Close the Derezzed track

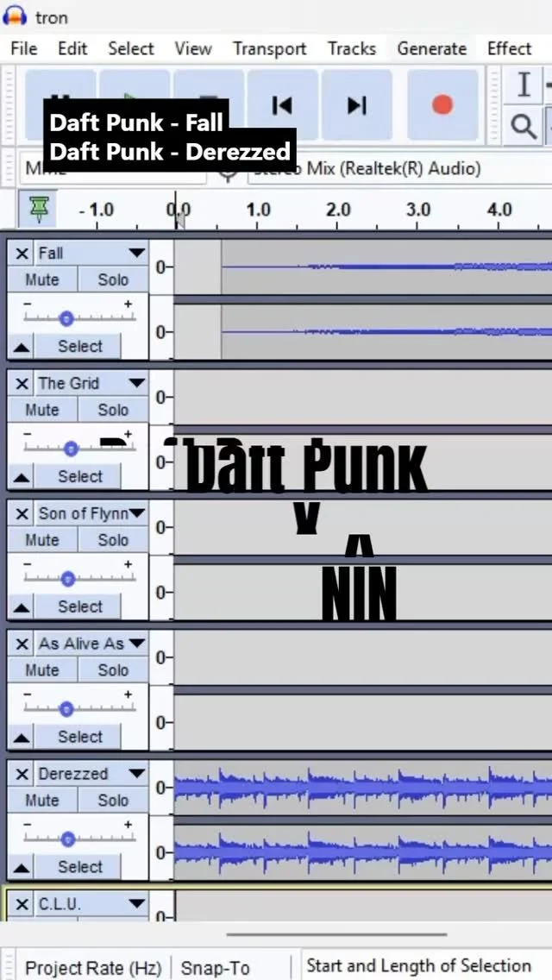click(22, 774)
